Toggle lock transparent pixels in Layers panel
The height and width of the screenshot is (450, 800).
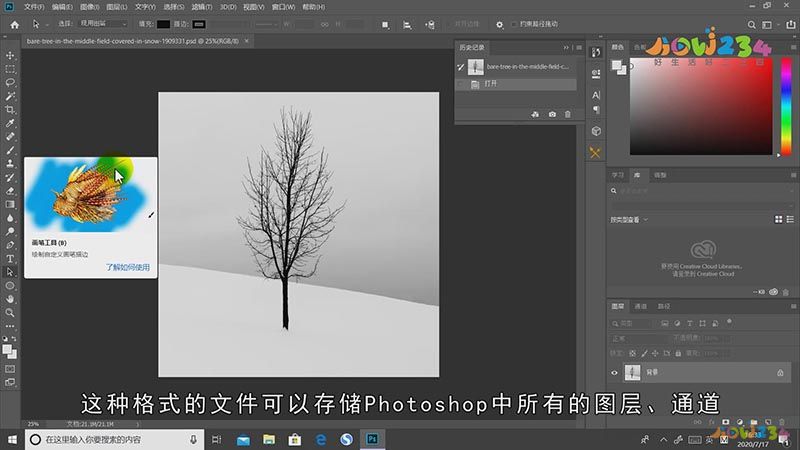tap(633, 353)
